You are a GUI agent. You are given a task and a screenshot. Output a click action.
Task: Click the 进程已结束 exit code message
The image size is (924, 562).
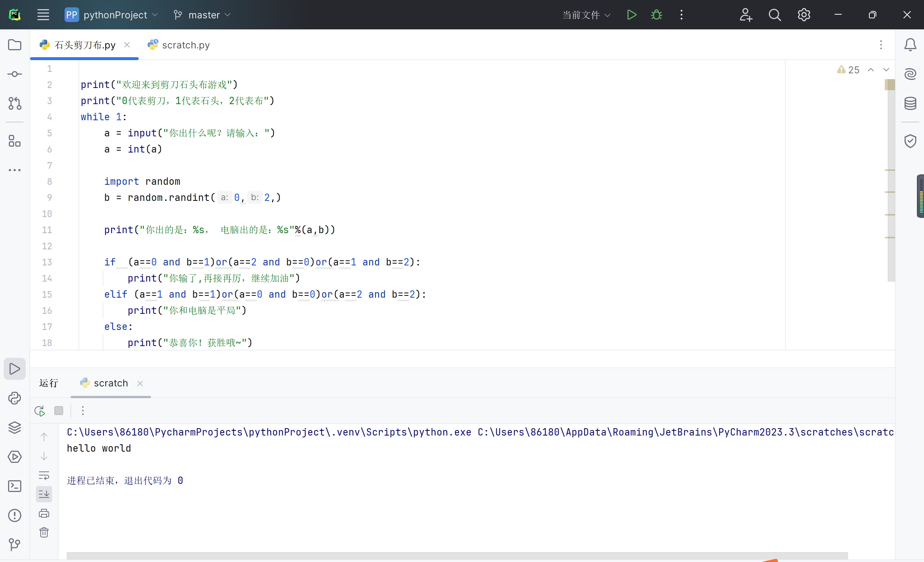[x=125, y=481]
